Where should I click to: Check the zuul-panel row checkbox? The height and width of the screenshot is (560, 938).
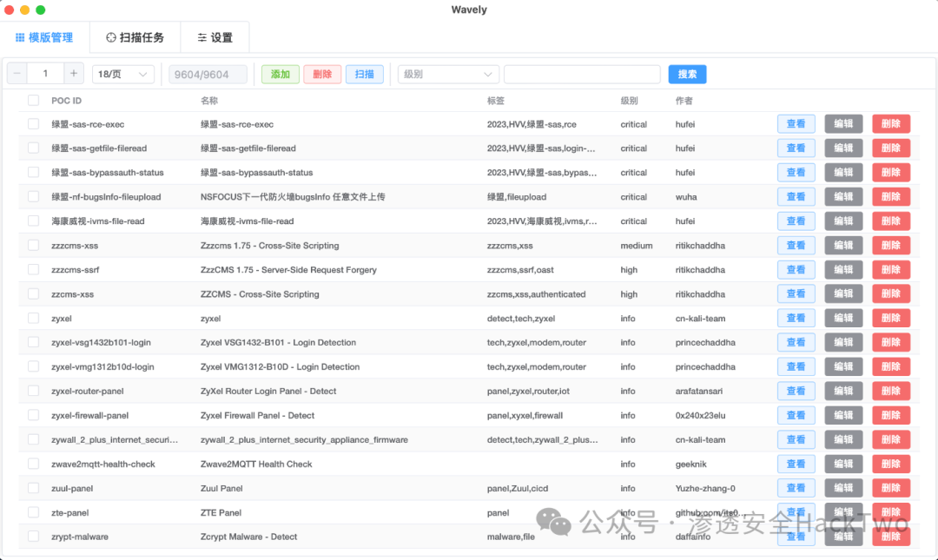(34, 488)
